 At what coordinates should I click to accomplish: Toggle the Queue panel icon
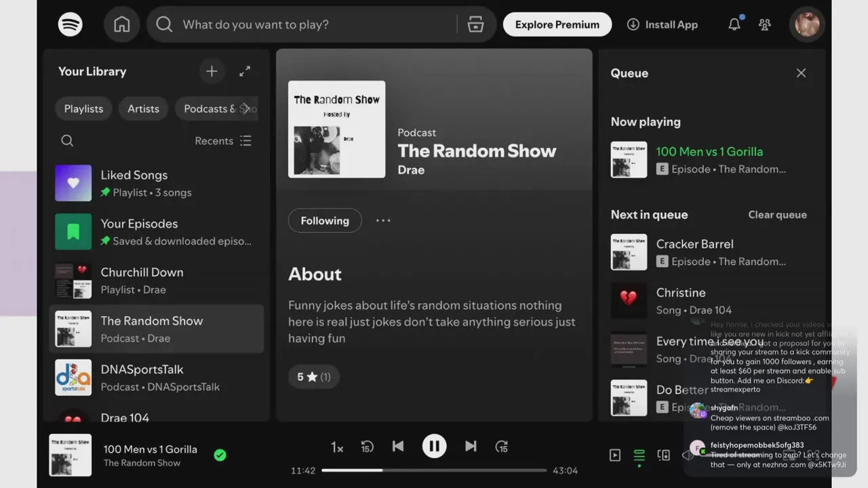click(x=639, y=455)
